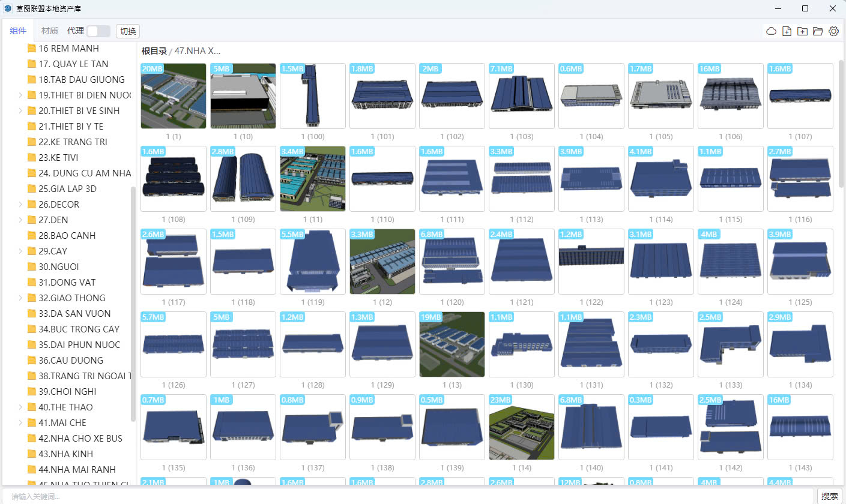
Task: Click the folder icon beside 30.NGUOI
Action: (32, 267)
